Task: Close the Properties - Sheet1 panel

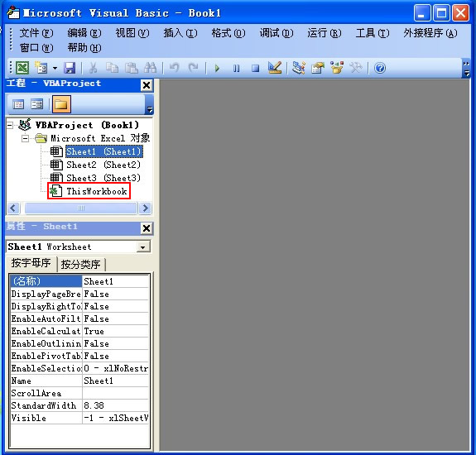Action: click(147, 228)
